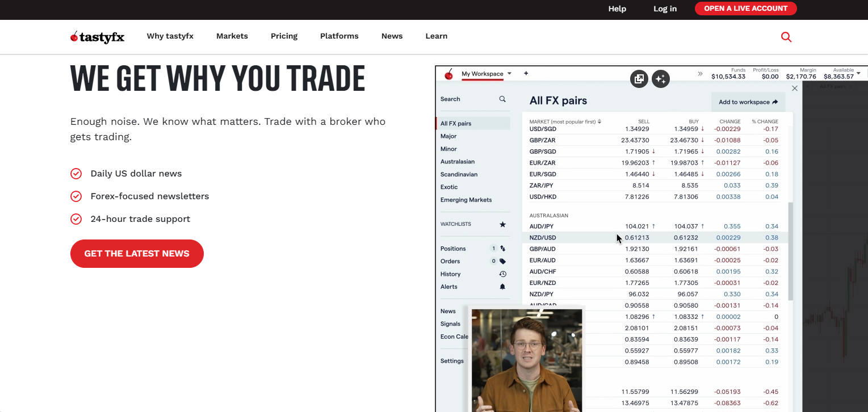Click the tastyfx logo
Viewport: 868px width, 412px height.
click(x=97, y=37)
